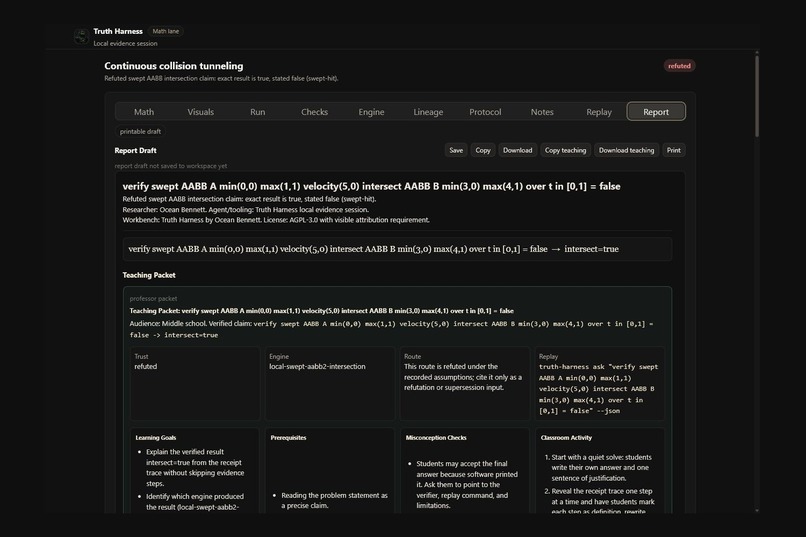806x537 pixels.
Task: Click 'Explain the verified result' learning goal
Action: click(x=195, y=468)
